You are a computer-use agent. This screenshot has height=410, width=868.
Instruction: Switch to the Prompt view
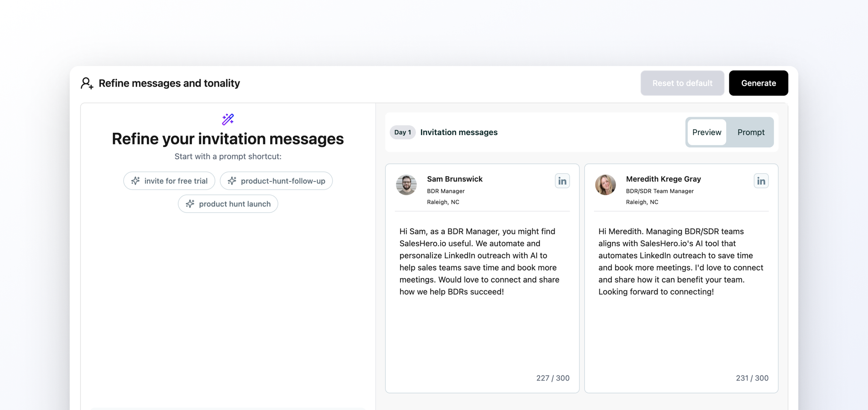pos(751,132)
